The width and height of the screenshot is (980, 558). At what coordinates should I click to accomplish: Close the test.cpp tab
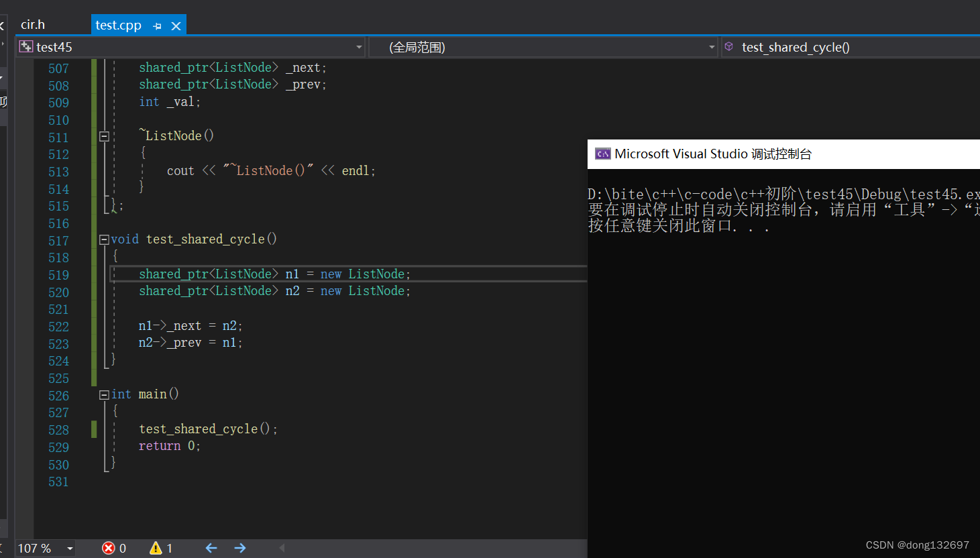coord(176,26)
